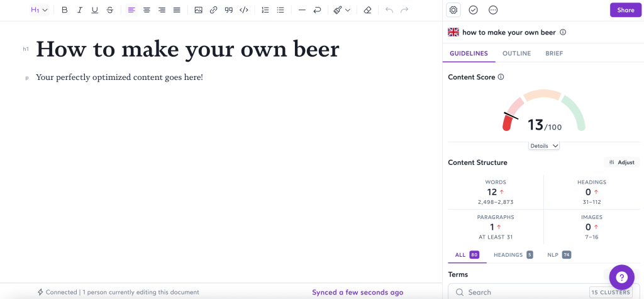The height and width of the screenshot is (299, 644).
Task: Click the 'Synced a few seconds ago' status
Action: click(x=358, y=293)
